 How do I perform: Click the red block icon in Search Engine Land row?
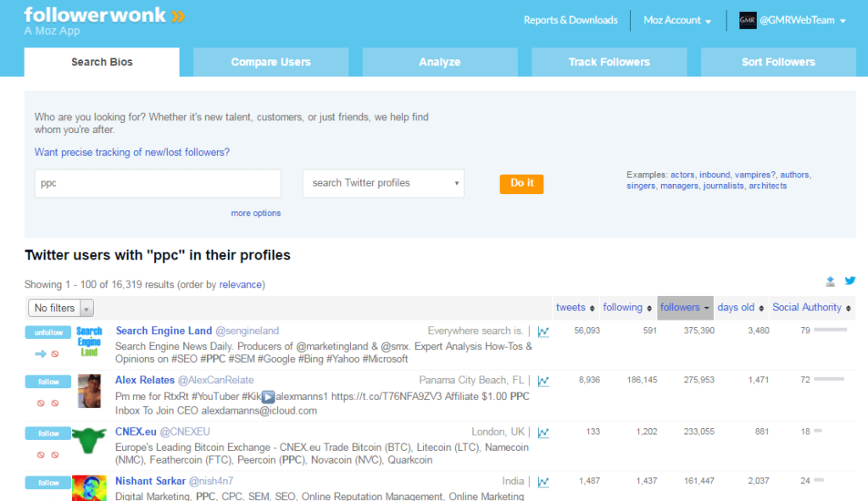click(55, 353)
